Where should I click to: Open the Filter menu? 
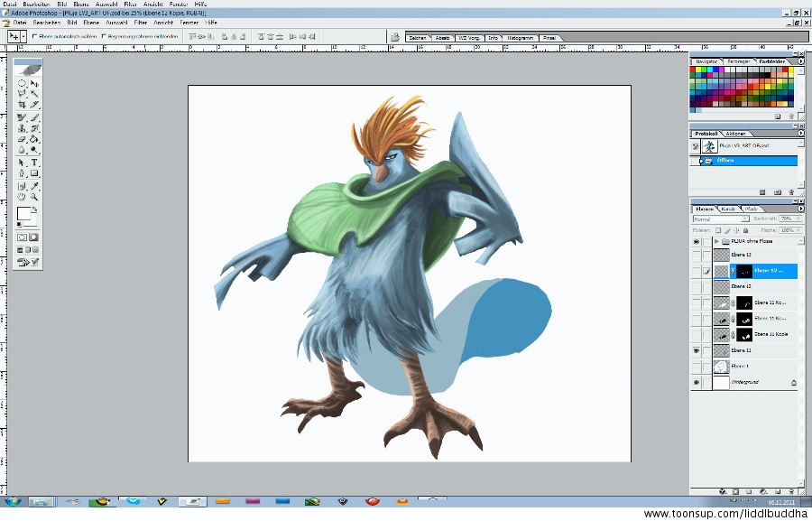(141, 22)
